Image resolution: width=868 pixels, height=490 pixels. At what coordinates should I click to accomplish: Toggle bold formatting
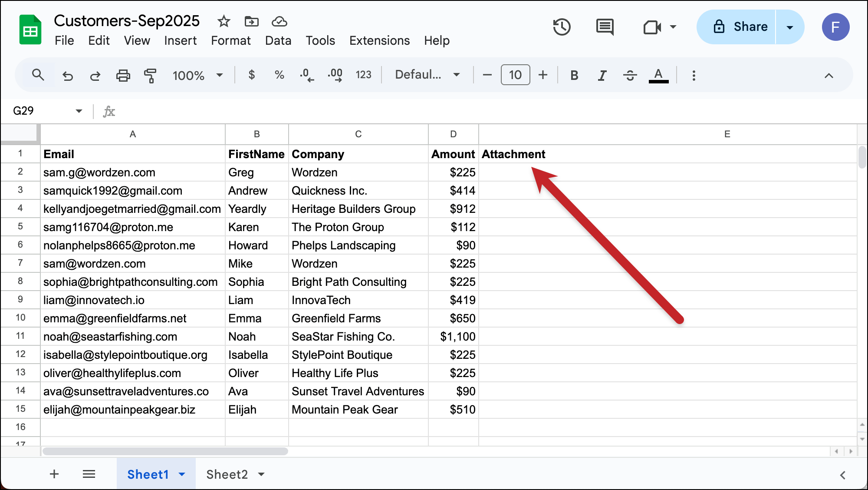coord(574,75)
